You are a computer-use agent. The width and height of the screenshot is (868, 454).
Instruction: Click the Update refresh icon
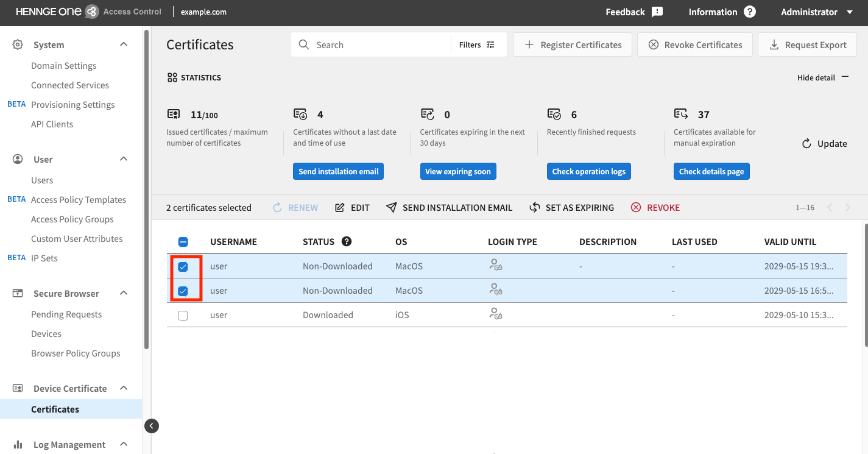coord(806,144)
